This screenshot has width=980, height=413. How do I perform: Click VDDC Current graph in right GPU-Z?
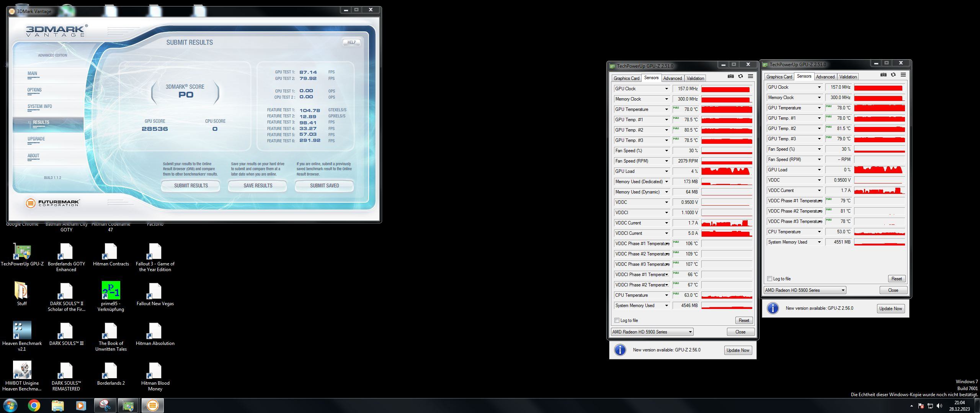coord(879,190)
